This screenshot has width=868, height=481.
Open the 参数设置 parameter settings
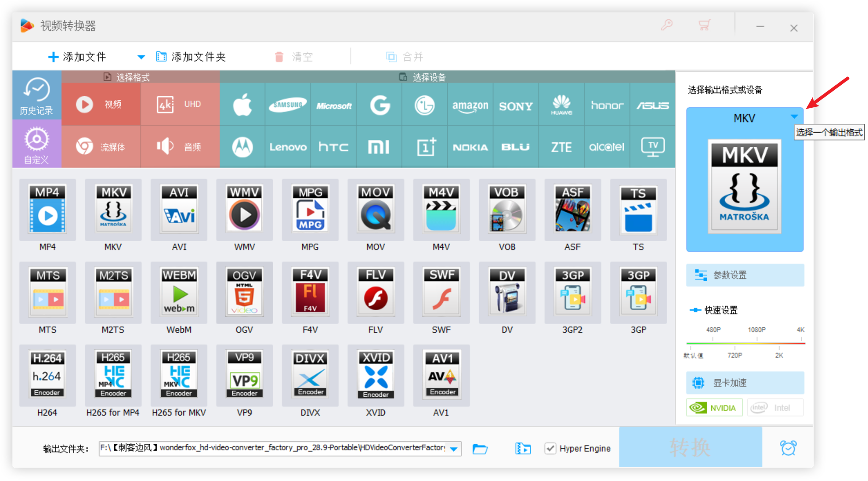click(745, 275)
